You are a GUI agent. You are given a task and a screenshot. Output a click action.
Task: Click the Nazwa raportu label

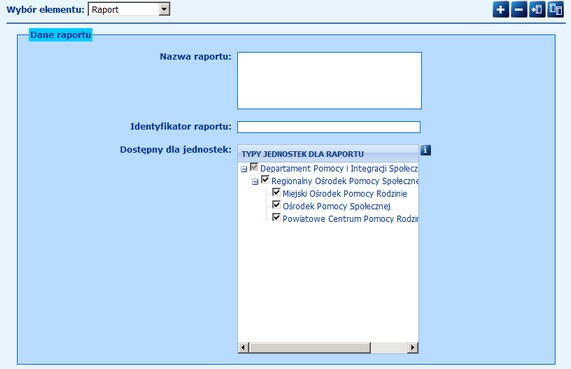196,56
